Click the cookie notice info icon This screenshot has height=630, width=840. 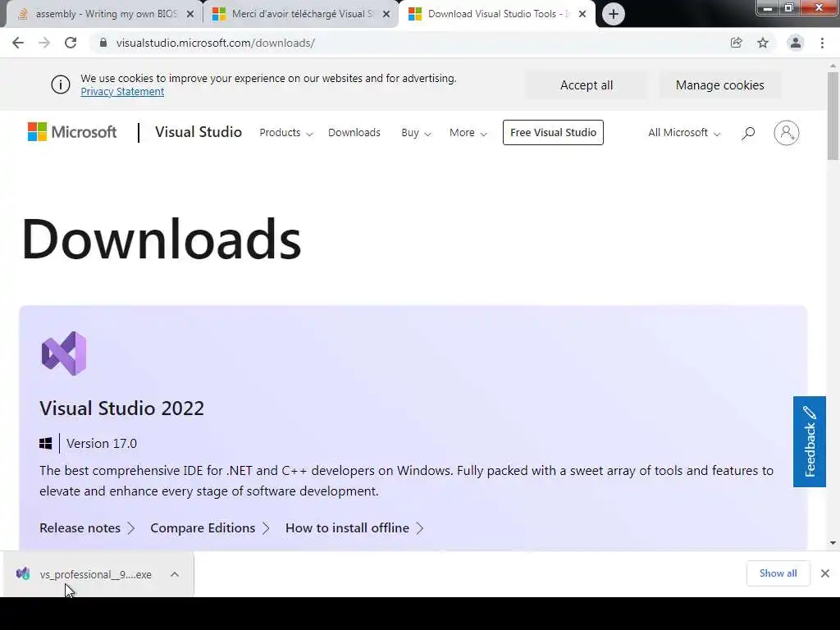click(61, 84)
